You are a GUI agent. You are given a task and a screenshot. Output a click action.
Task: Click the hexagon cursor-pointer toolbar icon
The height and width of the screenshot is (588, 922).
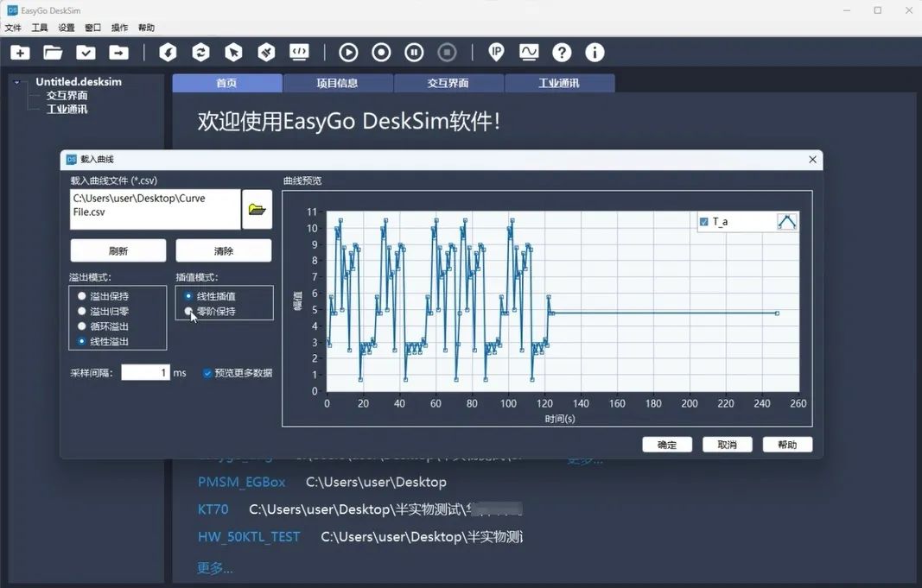click(233, 53)
